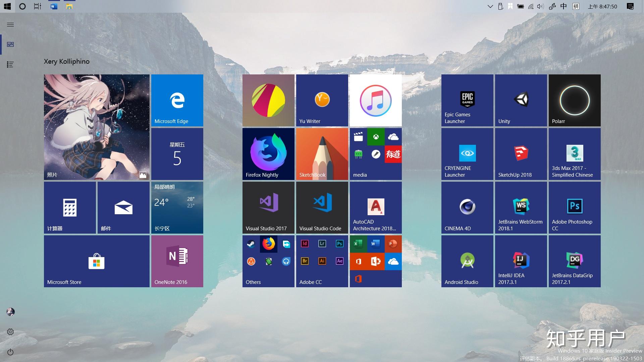Open the Microsoft Edge tile
The height and width of the screenshot is (362, 644).
[x=177, y=100]
